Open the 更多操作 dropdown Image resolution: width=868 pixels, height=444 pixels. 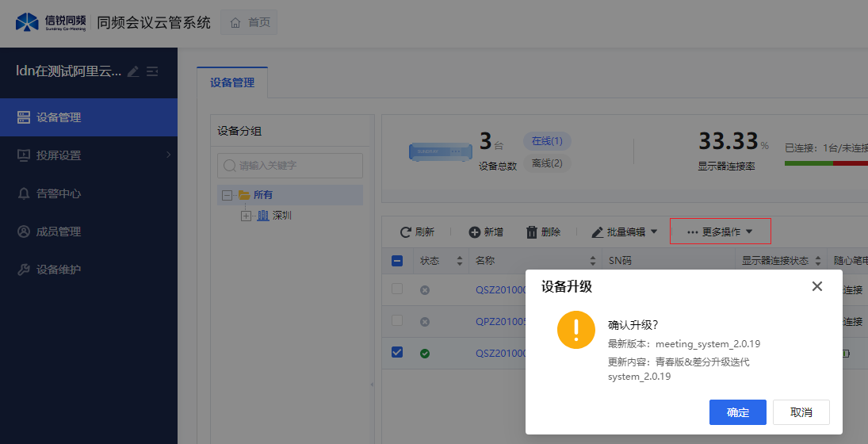pos(720,232)
